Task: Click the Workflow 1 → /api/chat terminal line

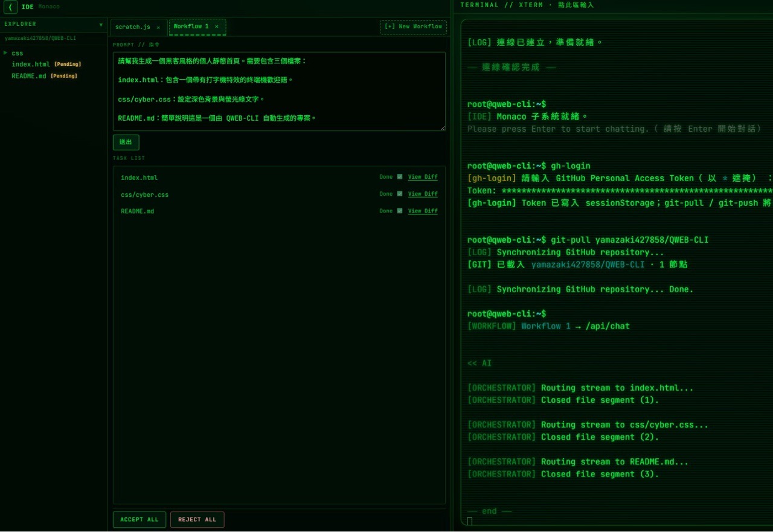Action: 548,326
